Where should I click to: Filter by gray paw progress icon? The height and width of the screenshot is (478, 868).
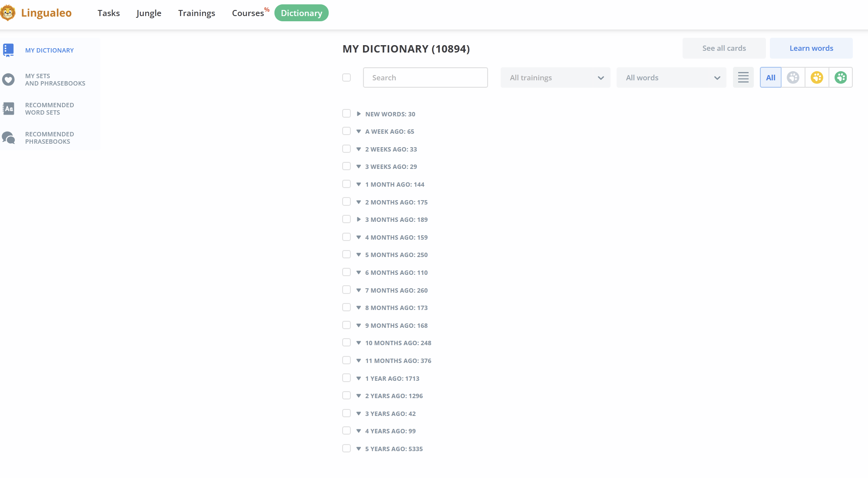[x=793, y=77]
